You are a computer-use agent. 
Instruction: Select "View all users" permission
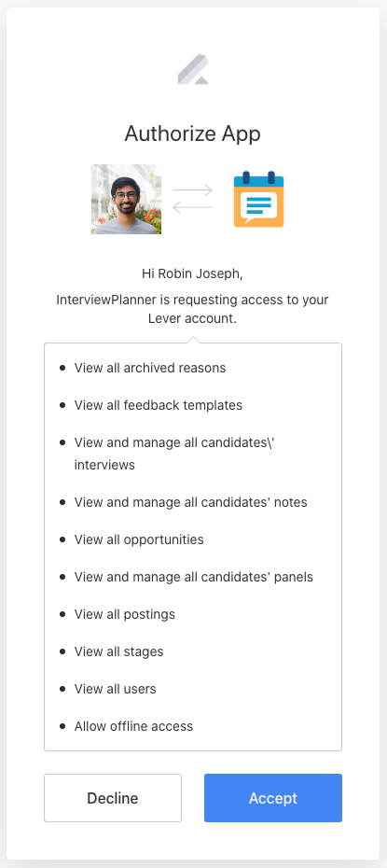pyautogui.click(x=116, y=689)
